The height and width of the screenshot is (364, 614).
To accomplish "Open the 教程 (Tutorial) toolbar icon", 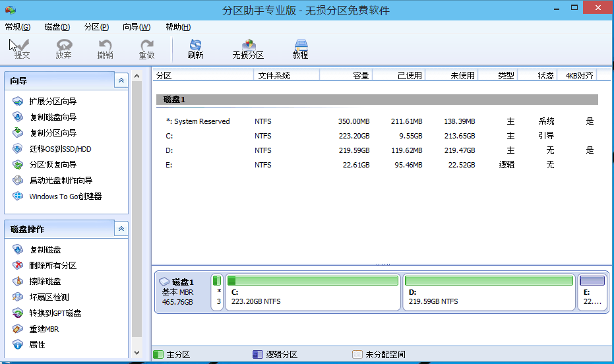I will 300,49.
